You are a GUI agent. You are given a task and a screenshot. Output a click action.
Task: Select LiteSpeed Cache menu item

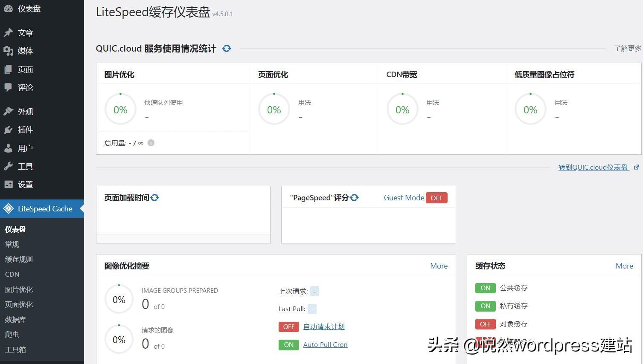[x=42, y=209]
